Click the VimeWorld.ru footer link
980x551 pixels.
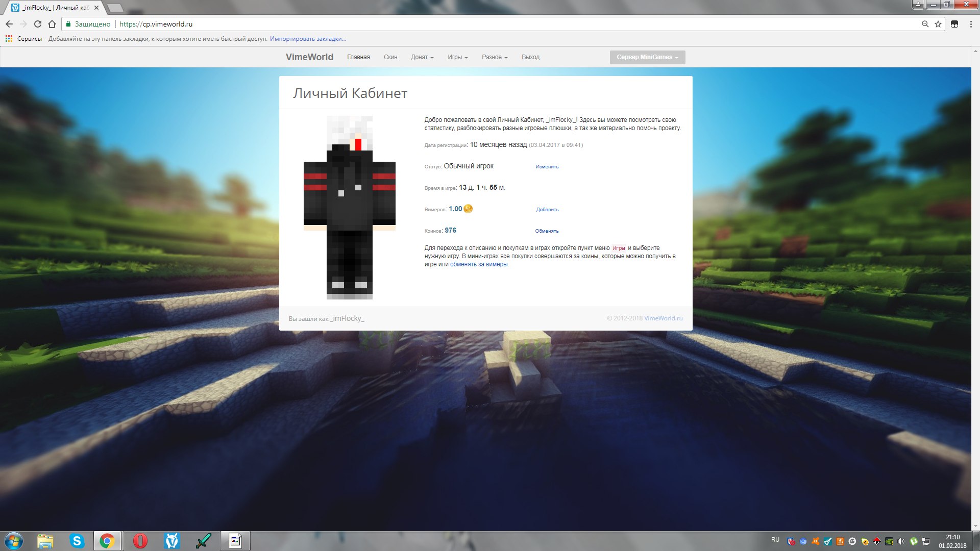(x=663, y=318)
